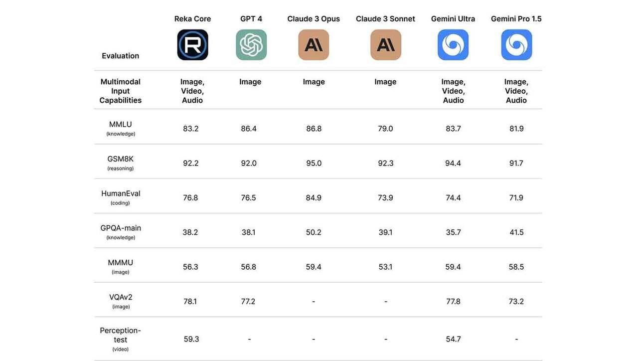
Task: Select the GSM8K reasoning row label
Action: click(121, 163)
